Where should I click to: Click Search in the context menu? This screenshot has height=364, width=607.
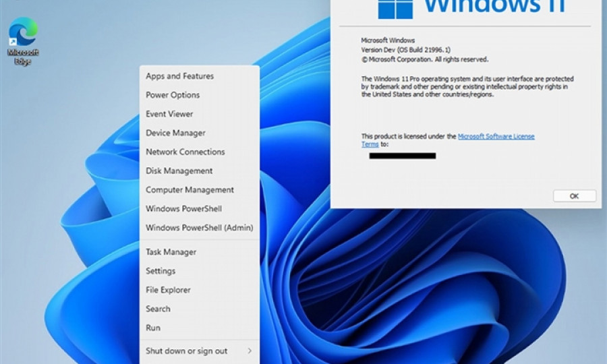158,309
